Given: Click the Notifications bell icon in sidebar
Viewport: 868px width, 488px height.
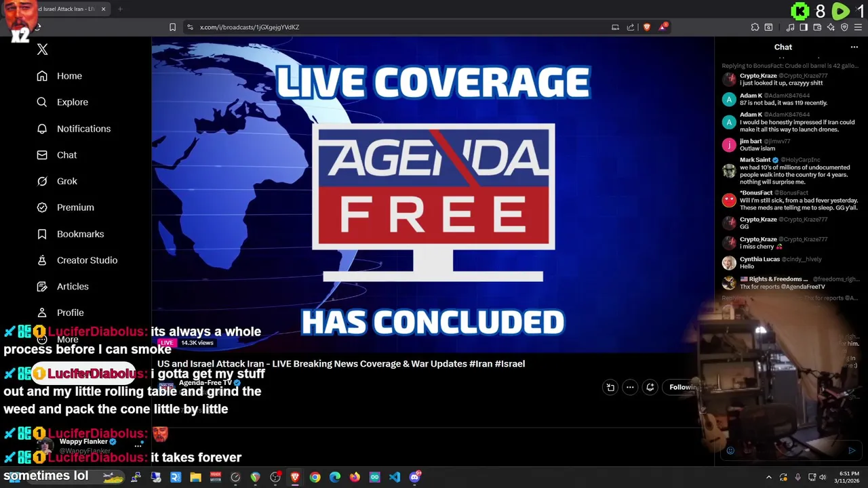Looking at the screenshot, I should [42, 129].
